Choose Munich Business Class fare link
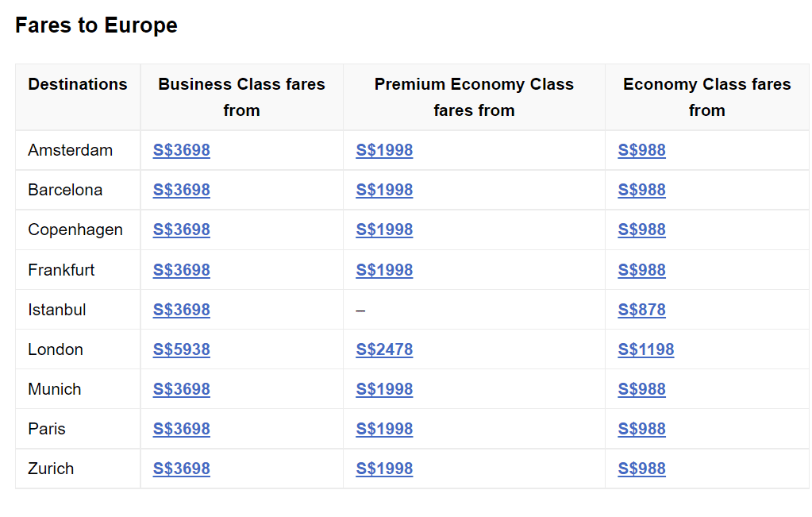The width and height of the screenshot is (812, 517). click(x=181, y=390)
